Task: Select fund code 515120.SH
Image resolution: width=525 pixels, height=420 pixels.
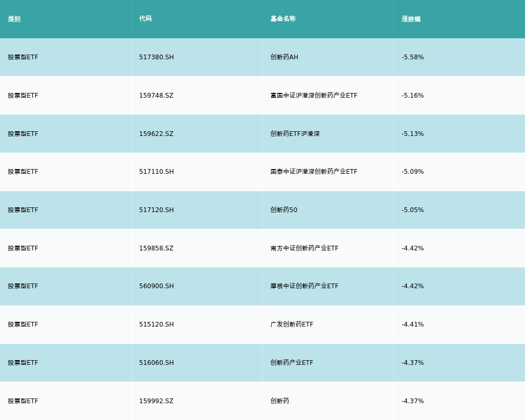Action: tap(156, 324)
